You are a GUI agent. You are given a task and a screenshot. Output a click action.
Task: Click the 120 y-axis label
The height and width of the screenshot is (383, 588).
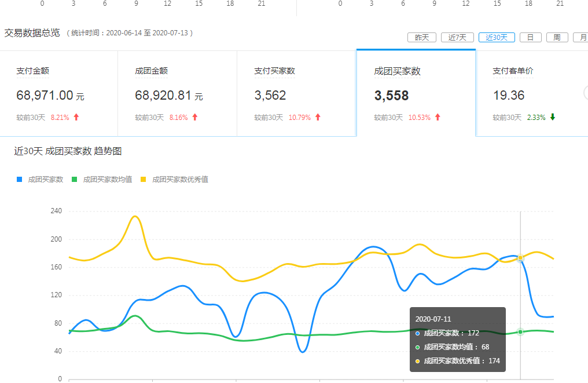pos(56,295)
